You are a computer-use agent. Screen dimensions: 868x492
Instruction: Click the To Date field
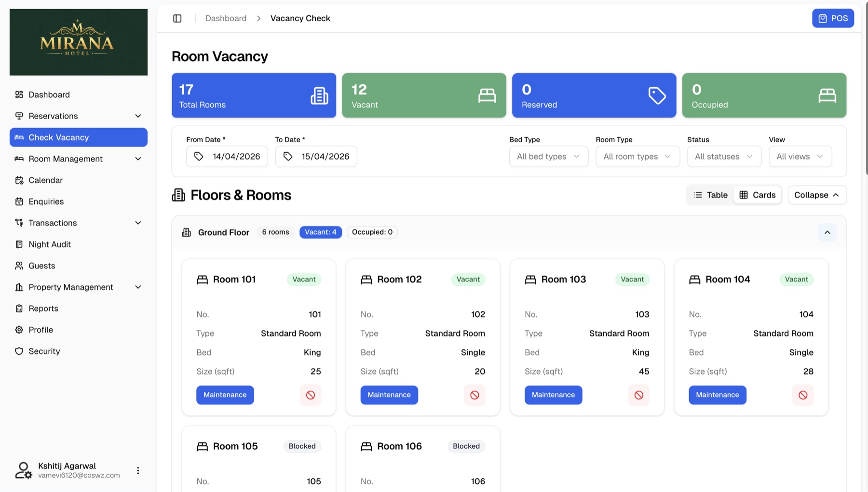pyautogui.click(x=316, y=157)
